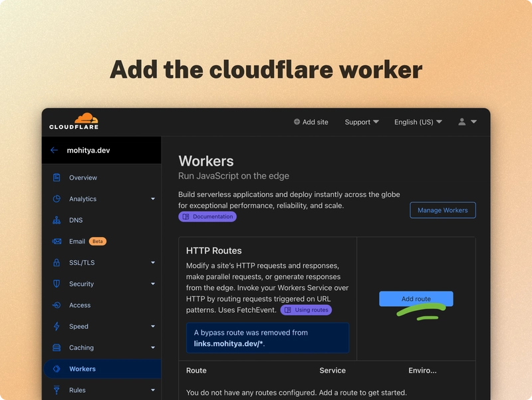Go to the Overview section

[x=83, y=178]
